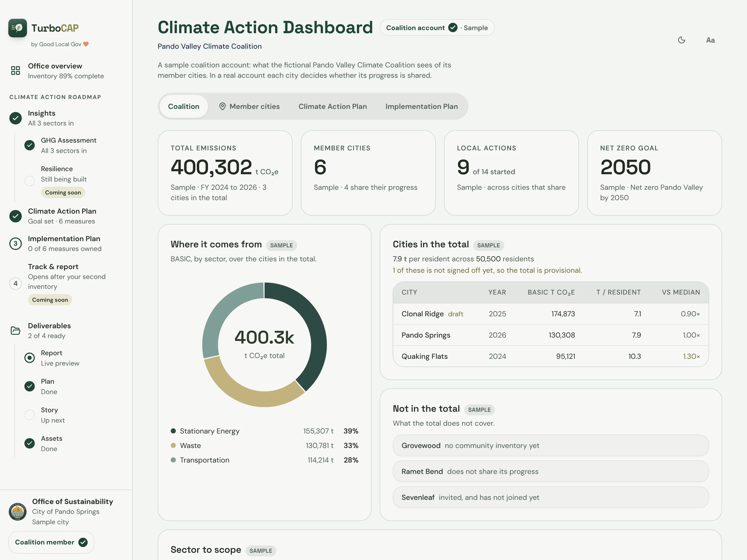Click the Deliverables folder icon
The height and width of the screenshot is (560, 747).
[x=16, y=331]
